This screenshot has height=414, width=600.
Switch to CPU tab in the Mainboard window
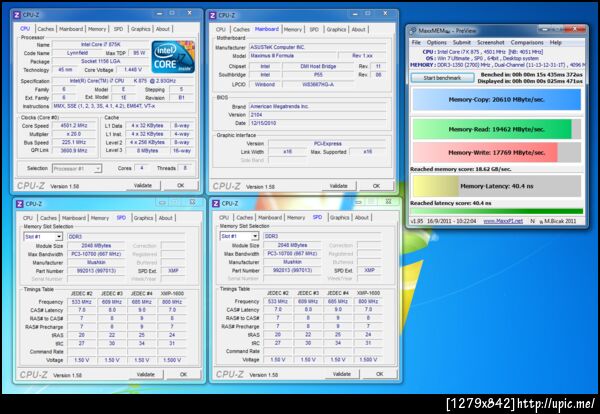221,29
